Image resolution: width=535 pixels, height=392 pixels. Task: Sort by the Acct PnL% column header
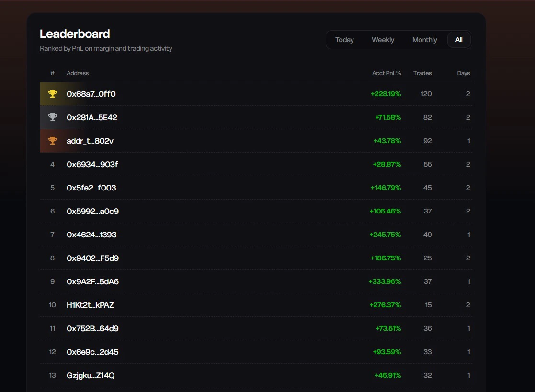[x=387, y=73]
